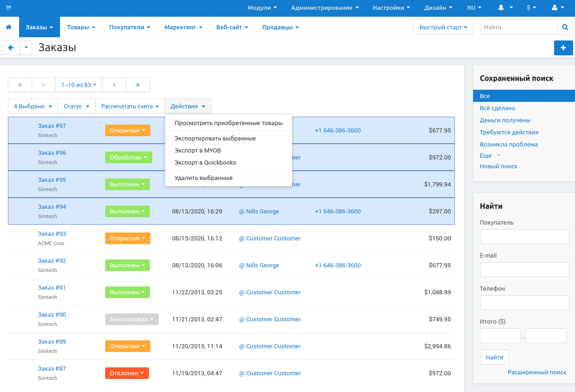
Task: Choose Экспорт в Quickbooks from the menu
Action: pyautogui.click(x=205, y=163)
